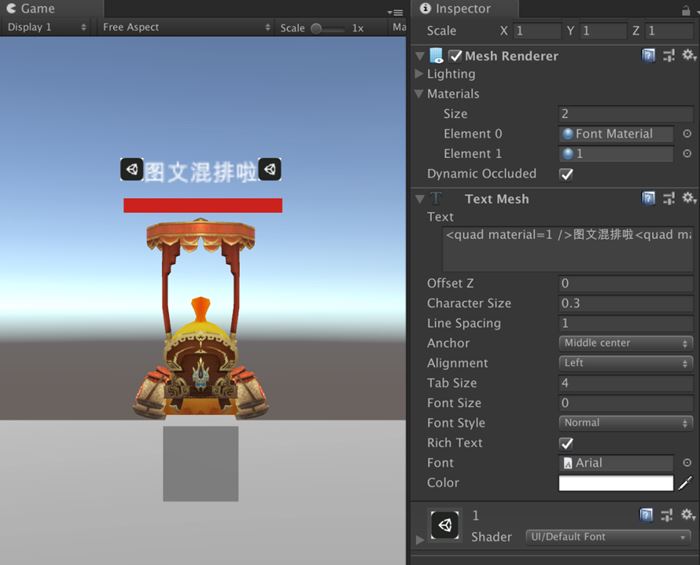Toggle the Dynamic Occluded checkbox
Viewport: 700px width, 565px height.
(566, 174)
